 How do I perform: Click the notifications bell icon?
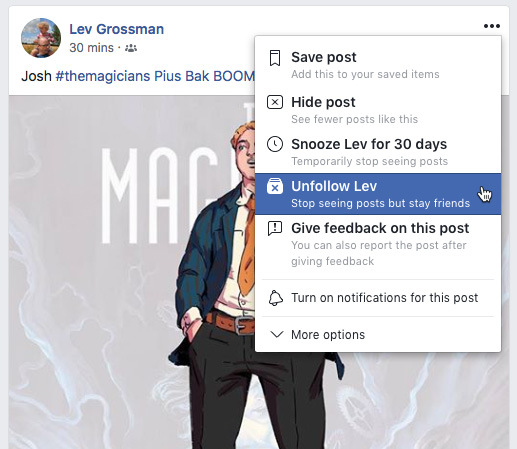[276, 298]
